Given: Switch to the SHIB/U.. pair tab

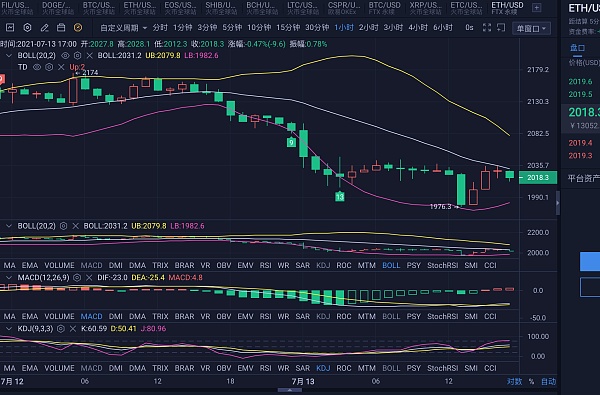Looking at the screenshot, I should point(220,8).
